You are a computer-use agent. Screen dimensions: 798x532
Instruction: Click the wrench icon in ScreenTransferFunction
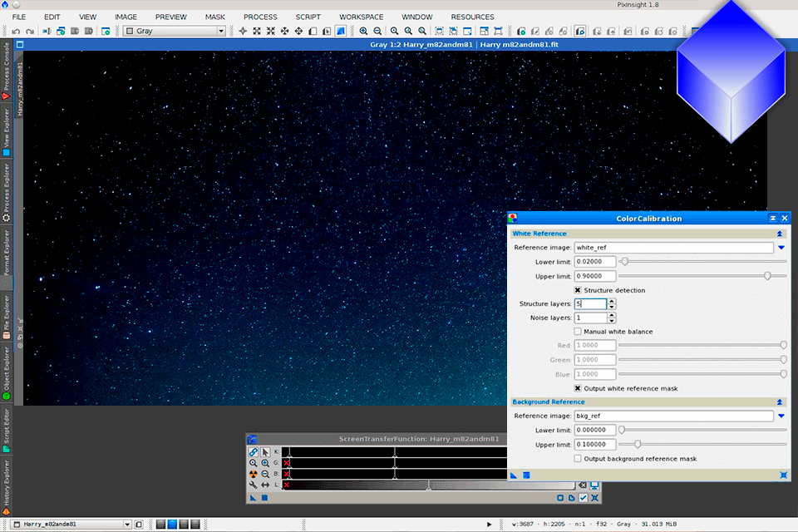pyautogui.click(x=253, y=485)
